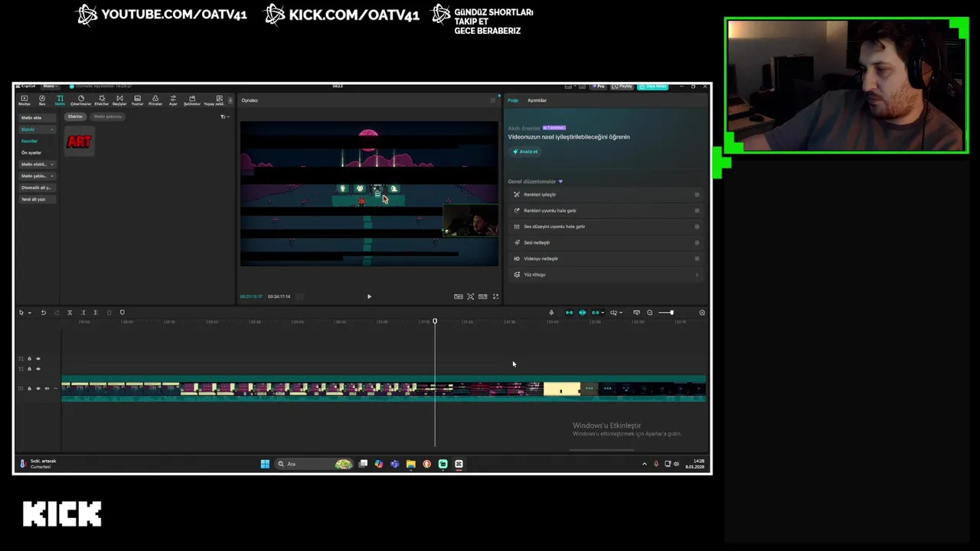The width and height of the screenshot is (980, 551).
Task: Select the Metin şablonu pill tab
Action: 108,116
